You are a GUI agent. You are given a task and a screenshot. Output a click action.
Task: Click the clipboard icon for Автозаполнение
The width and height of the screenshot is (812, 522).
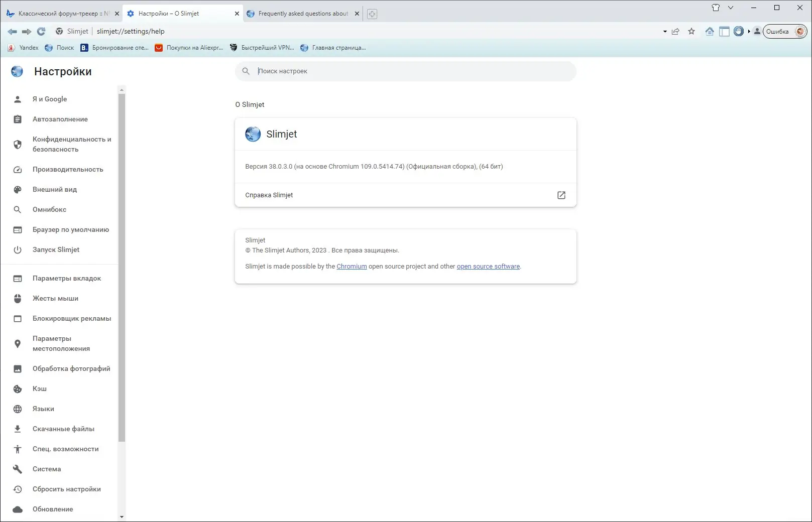(18, 119)
